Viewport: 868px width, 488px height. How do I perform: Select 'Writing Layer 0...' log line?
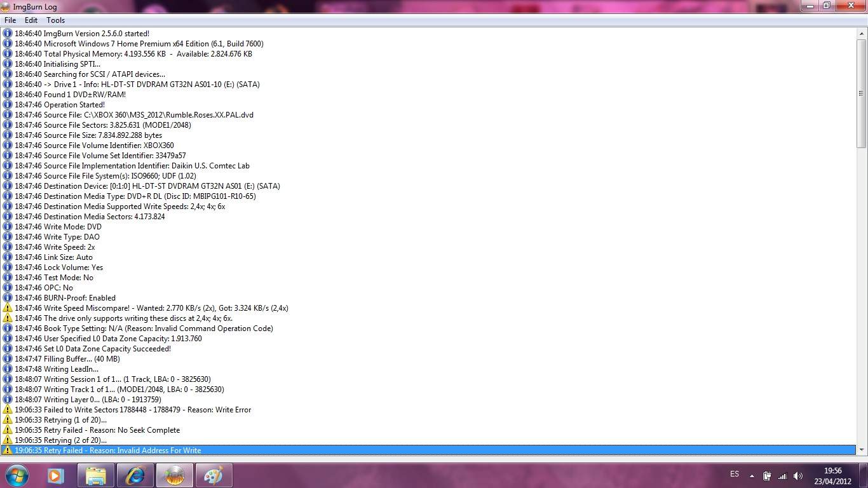pyautogui.click(x=429, y=400)
